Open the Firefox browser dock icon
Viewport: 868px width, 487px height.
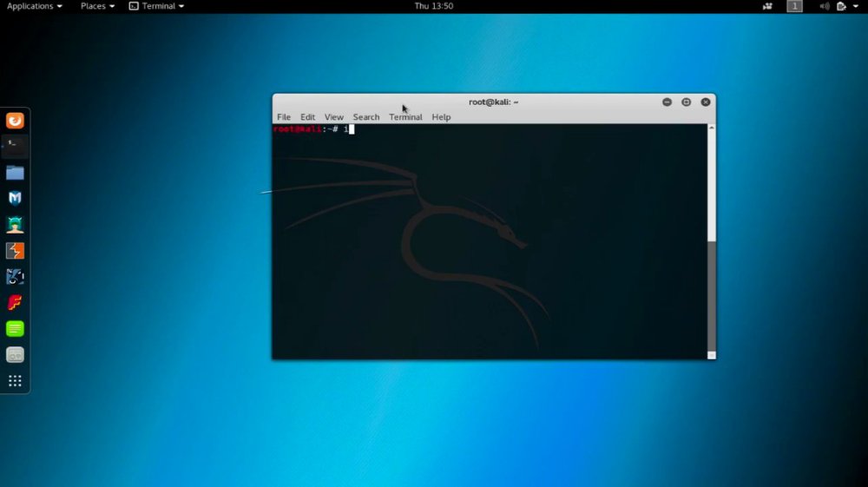coord(15,120)
